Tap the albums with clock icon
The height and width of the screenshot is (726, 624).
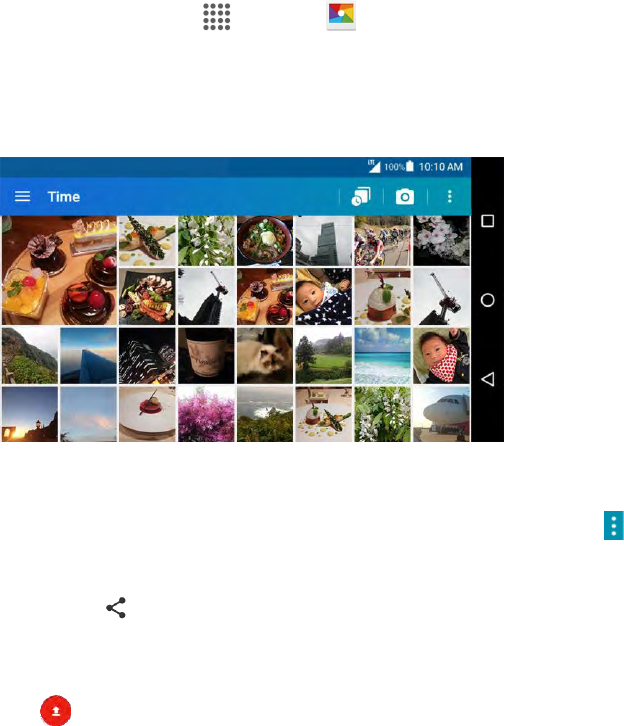(x=361, y=196)
